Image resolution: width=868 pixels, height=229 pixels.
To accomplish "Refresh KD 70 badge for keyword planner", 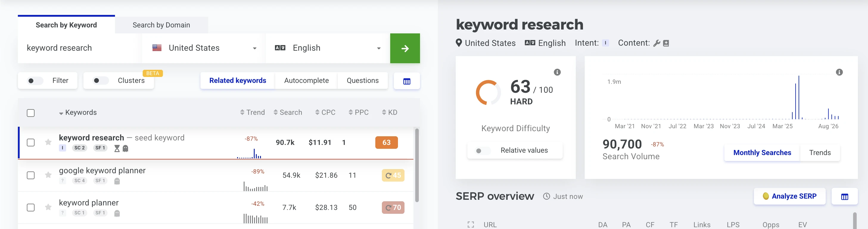I will [393, 208].
